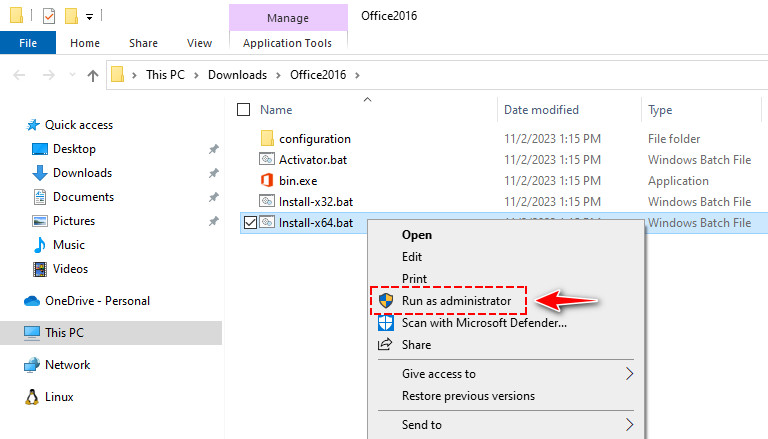Expand chevron after Office2016 in breadcrumb

pos(357,75)
